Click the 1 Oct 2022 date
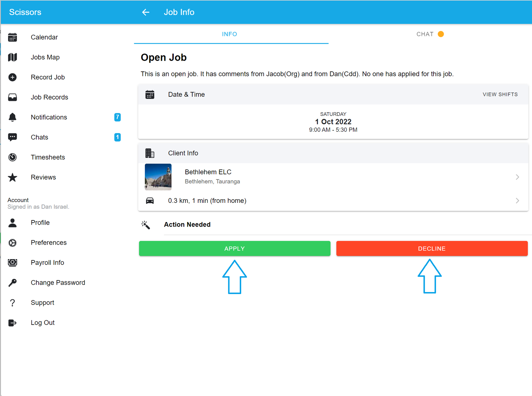The height and width of the screenshot is (396, 532). (x=333, y=122)
